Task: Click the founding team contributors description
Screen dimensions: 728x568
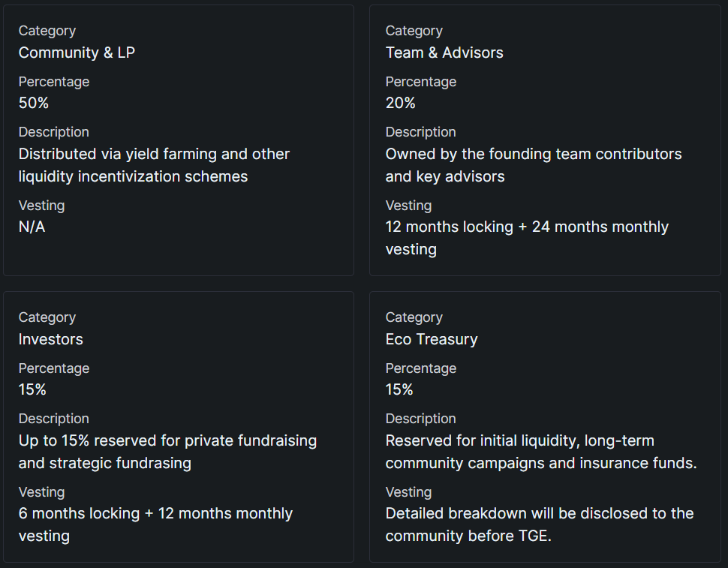Action: (x=534, y=165)
